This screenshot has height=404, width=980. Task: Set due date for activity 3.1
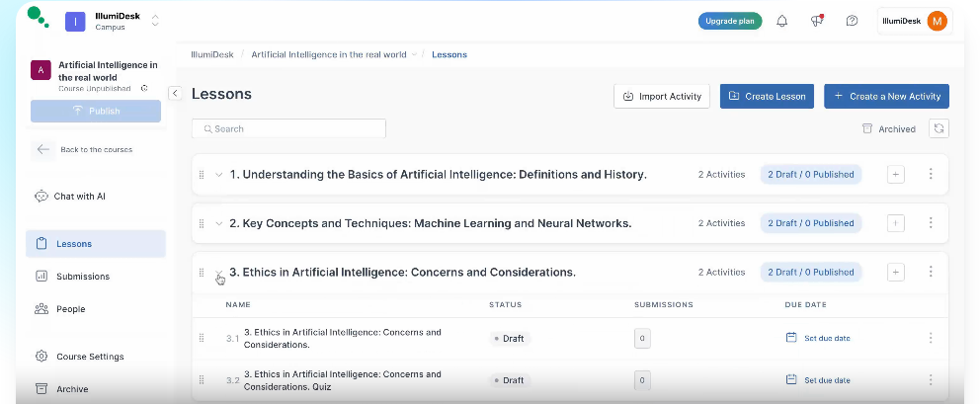tap(818, 338)
